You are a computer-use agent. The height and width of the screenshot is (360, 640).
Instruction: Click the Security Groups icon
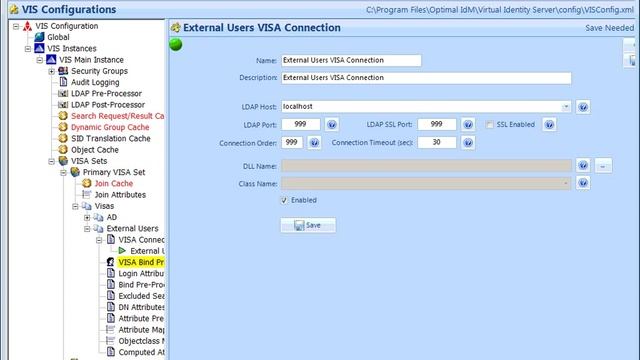click(x=63, y=71)
